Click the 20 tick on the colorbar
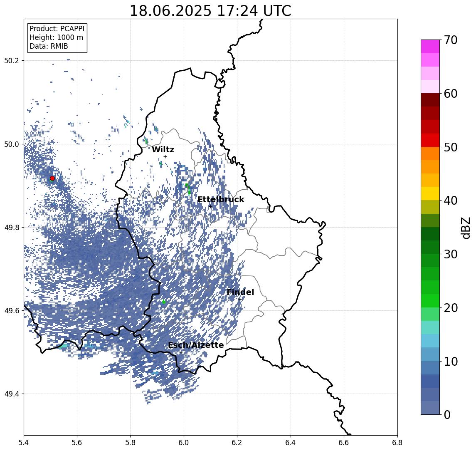The height and width of the screenshot is (451, 476). point(451,308)
